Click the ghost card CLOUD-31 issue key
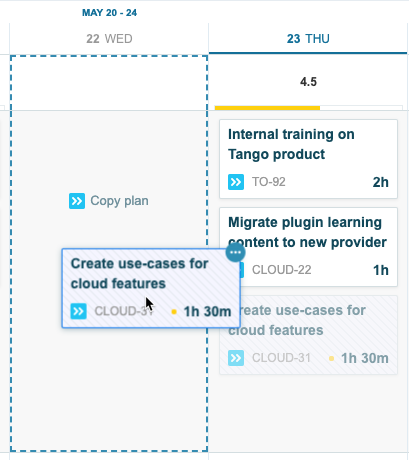Image resolution: width=409 pixels, height=460 pixels. [281, 358]
